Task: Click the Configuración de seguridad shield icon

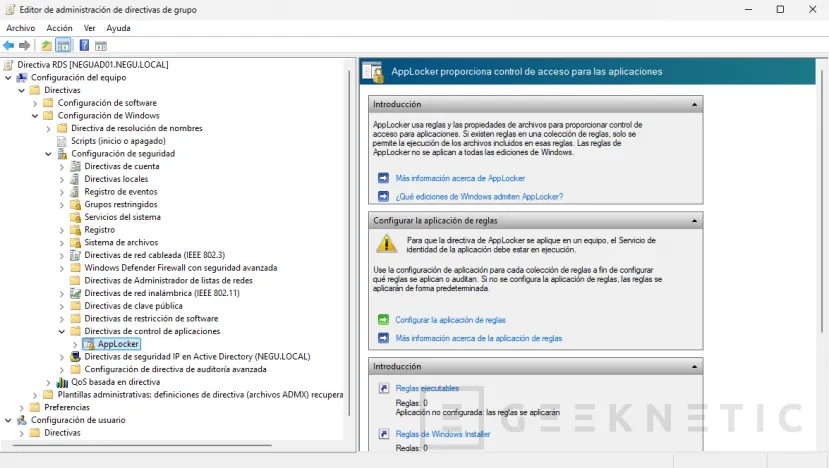Action: coord(62,153)
